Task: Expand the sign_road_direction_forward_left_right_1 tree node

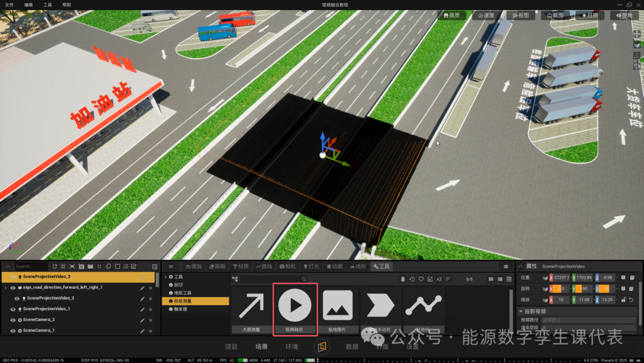Action: pos(6,288)
